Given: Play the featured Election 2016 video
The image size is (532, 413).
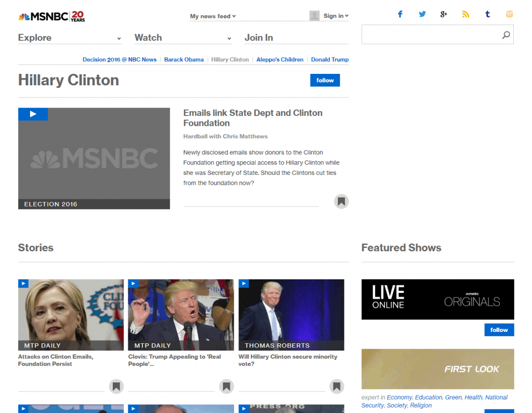Looking at the screenshot, I should (x=33, y=114).
